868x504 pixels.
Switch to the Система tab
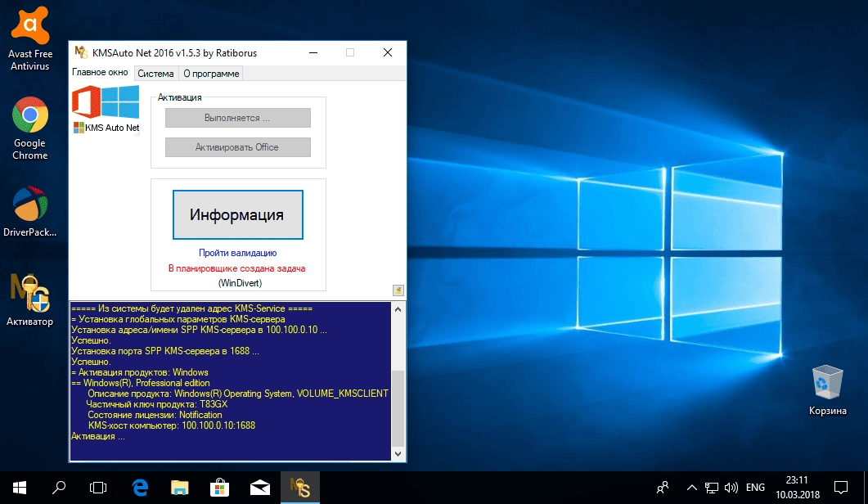[x=155, y=74]
